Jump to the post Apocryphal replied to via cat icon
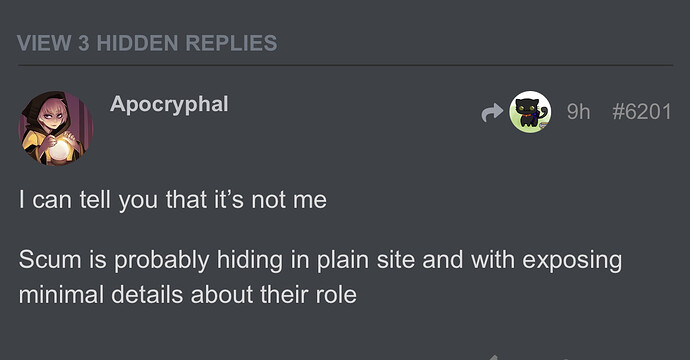Screen dimensions: 690x360 click(530, 112)
